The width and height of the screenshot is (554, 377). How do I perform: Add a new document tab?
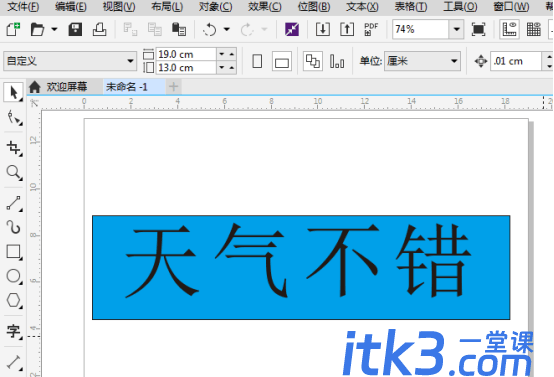pos(173,87)
